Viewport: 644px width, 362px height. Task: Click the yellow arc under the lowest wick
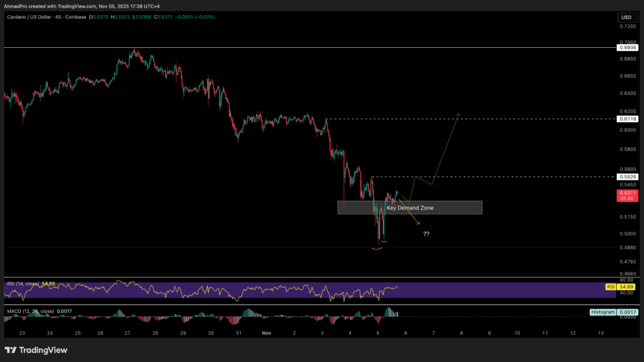pos(377,249)
